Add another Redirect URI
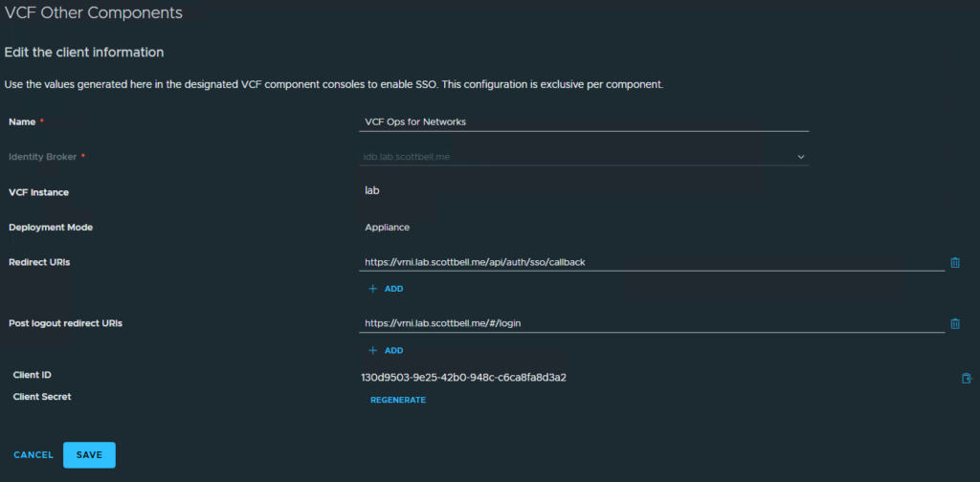This screenshot has height=482, width=980. [x=386, y=289]
